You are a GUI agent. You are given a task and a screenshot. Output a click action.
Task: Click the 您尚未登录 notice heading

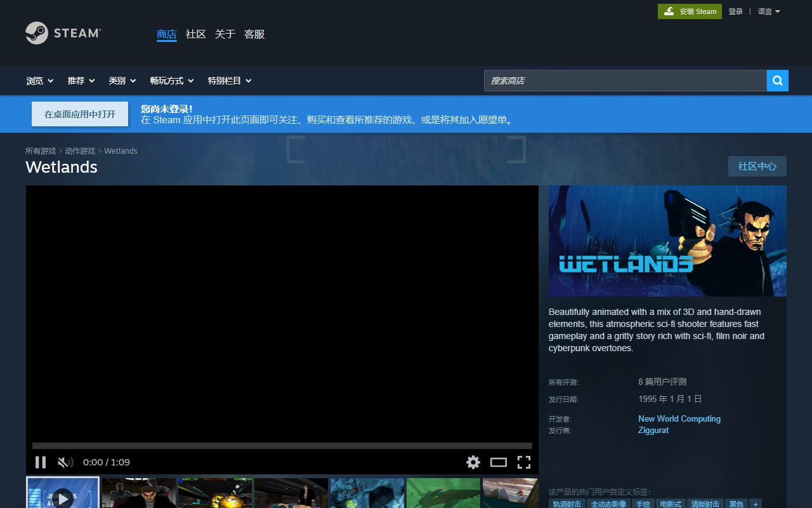[167, 109]
